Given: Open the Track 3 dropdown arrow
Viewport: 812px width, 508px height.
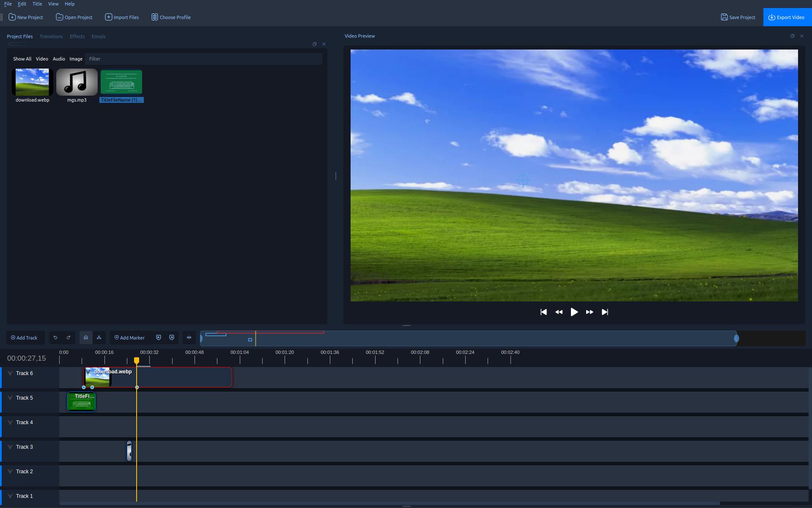Looking at the screenshot, I should coord(10,447).
